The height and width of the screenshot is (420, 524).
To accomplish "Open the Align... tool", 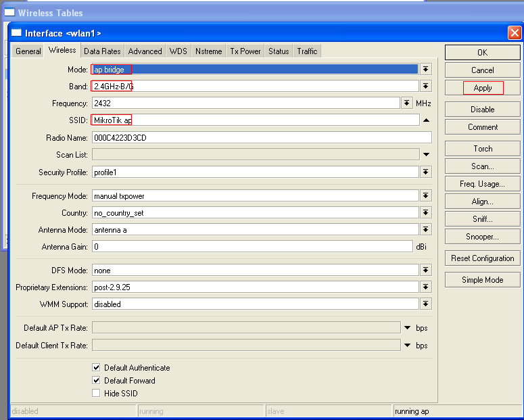I will [482, 202].
